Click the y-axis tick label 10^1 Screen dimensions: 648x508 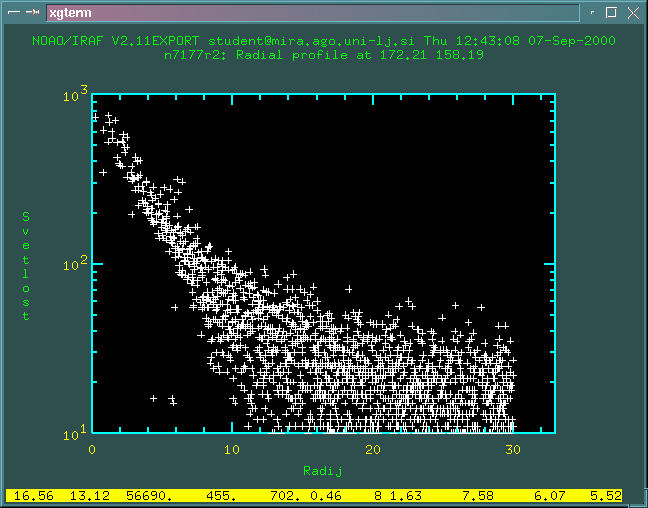click(x=76, y=433)
